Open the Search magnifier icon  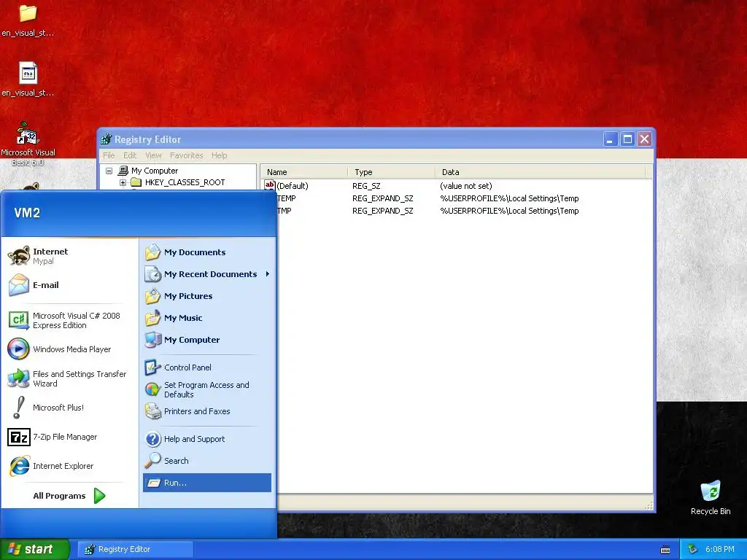pyautogui.click(x=153, y=461)
